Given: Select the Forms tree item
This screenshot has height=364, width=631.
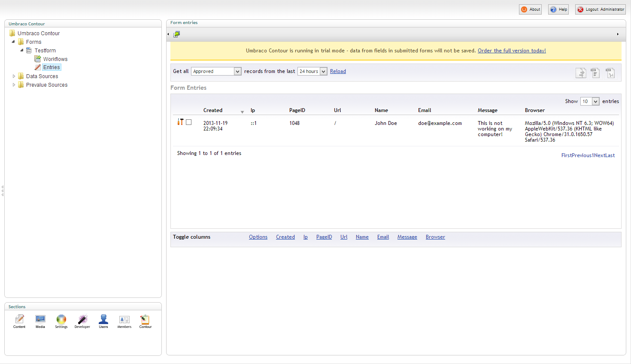Looking at the screenshot, I should 33,42.
